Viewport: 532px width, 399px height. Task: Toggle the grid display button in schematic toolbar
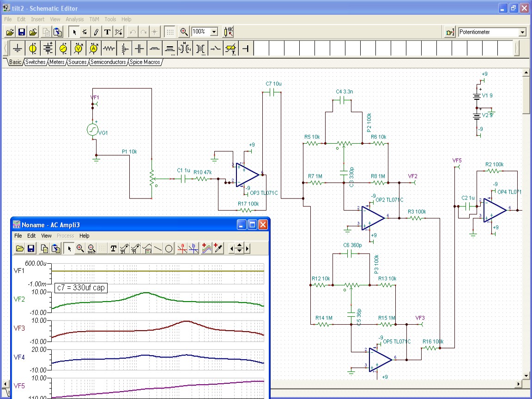click(170, 32)
